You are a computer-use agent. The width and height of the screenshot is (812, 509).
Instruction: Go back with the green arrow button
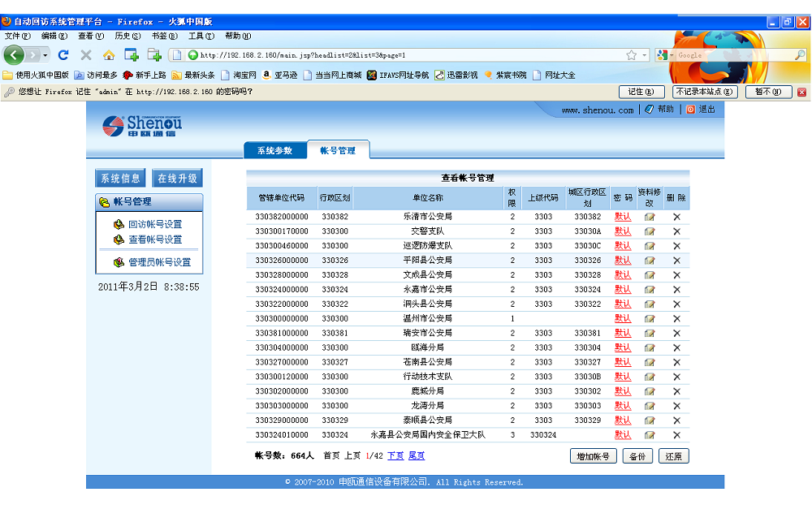14,54
